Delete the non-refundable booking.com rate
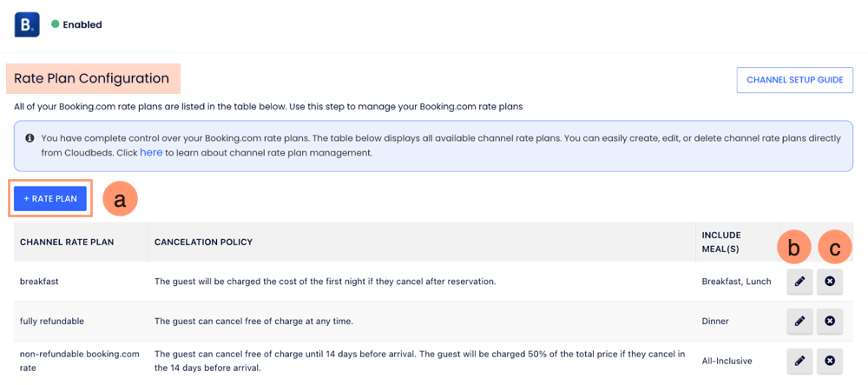This screenshot has width=868, height=385. pos(830,361)
